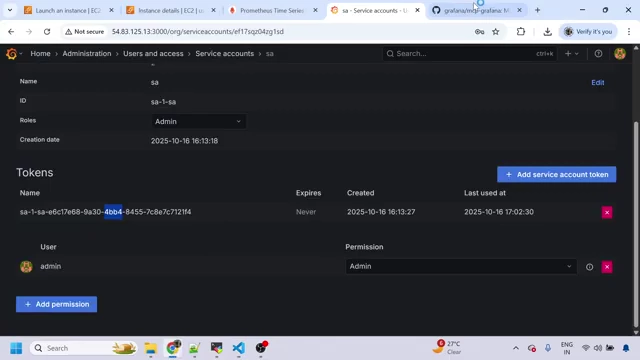Go to Home breadcrumb
This screenshot has width=640, height=360.
[40, 53]
